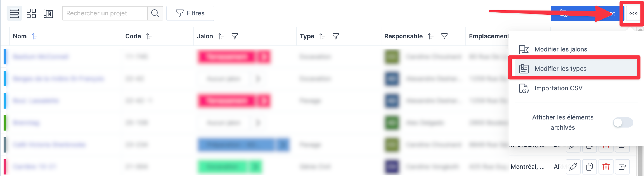The height and width of the screenshot is (176, 644).
Task: Filter the Jalon column
Action: [x=235, y=36]
